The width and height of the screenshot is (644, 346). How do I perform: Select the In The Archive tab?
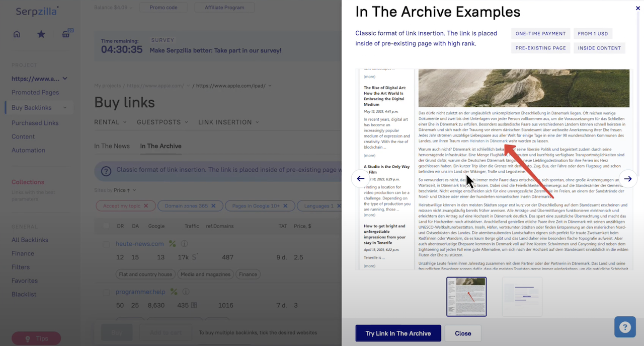(160, 146)
